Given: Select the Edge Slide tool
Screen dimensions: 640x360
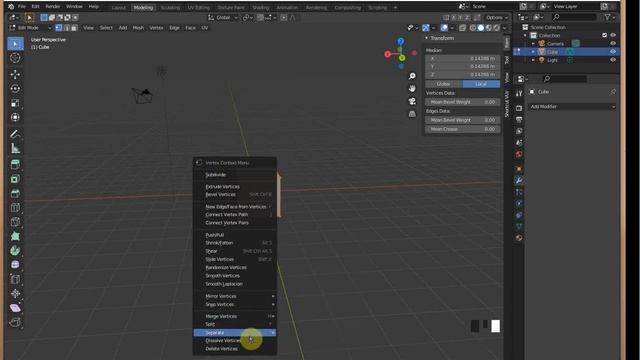Looking at the screenshot, I should coord(16,279).
